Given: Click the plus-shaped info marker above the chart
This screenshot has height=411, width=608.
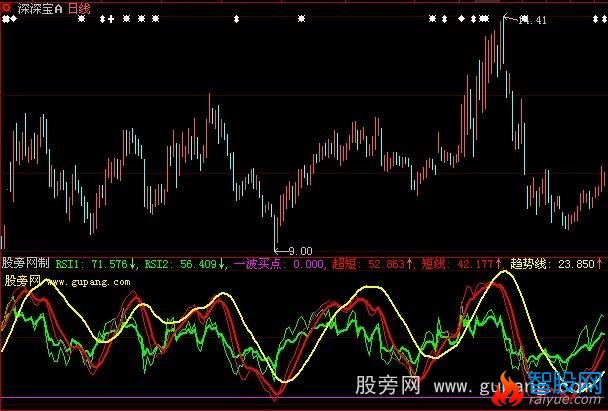Looking at the screenshot, I should (x=111, y=19).
